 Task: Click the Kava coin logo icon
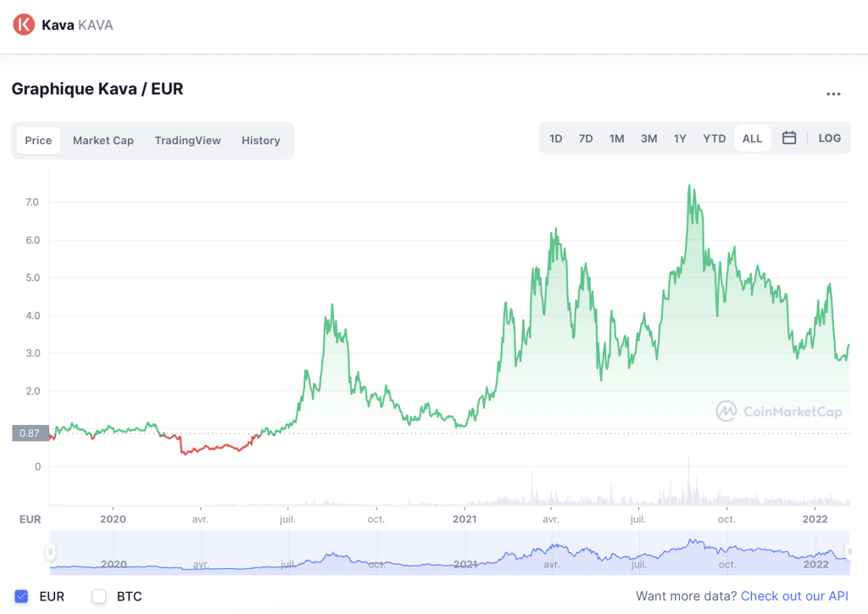(x=23, y=25)
